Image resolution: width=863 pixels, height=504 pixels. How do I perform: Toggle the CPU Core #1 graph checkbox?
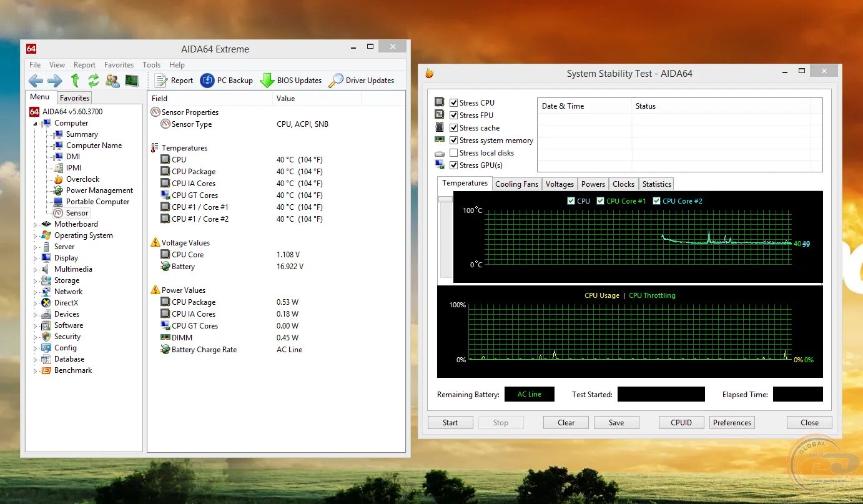(x=600, y=201)
